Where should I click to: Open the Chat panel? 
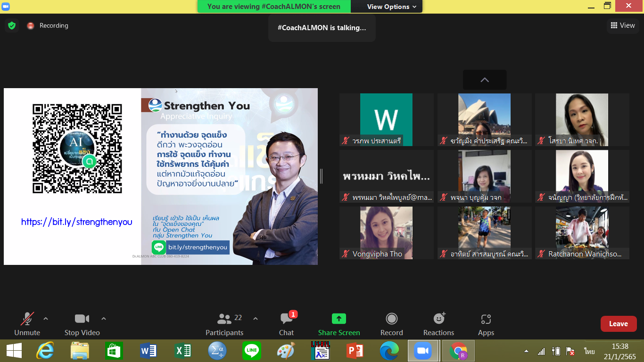click(x=286, y=324)
